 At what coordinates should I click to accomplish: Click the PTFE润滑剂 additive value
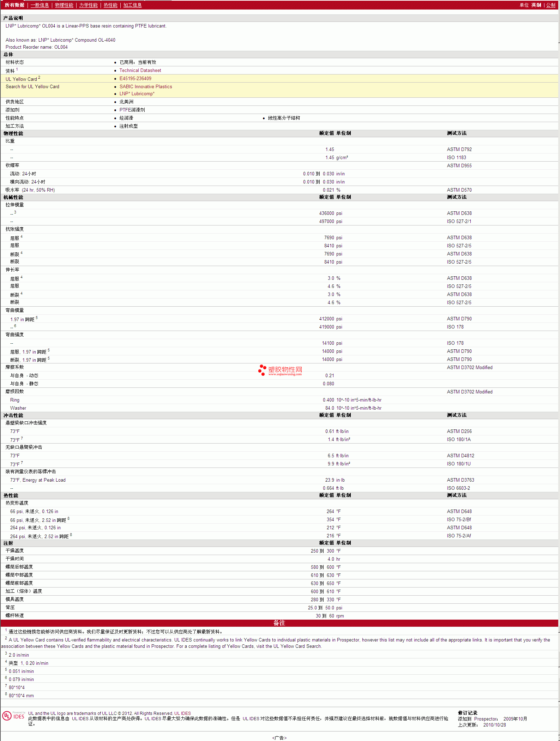132,110
